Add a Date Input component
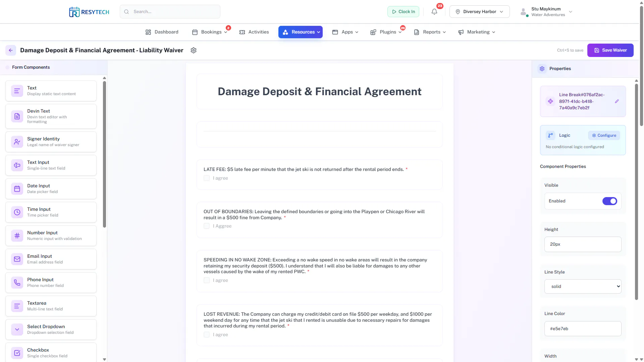 [51, 189]
